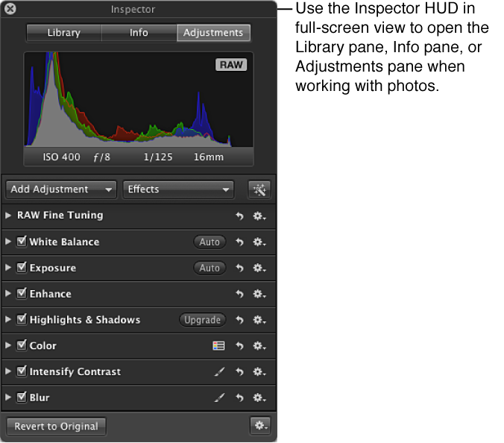Click the histogram display
Image resolution: width=504 pixels, height=443 pixels.
coord(139,99)
